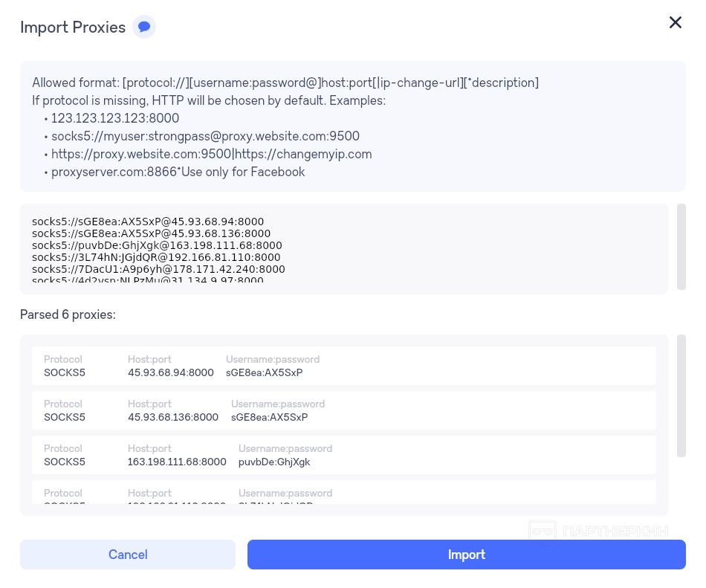
Task: Click the first socks5 line 45.93.68.94
Action: tap(148, 222)
